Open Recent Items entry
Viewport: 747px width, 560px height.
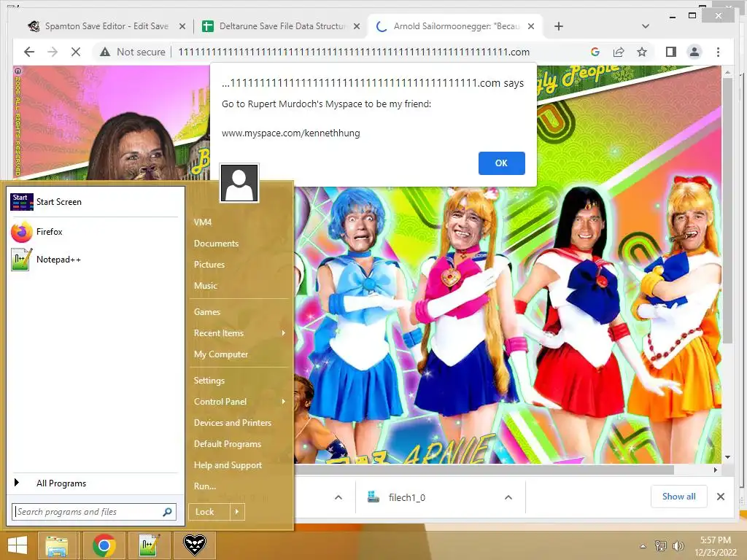pyautogui.click(x=219, y=333)
